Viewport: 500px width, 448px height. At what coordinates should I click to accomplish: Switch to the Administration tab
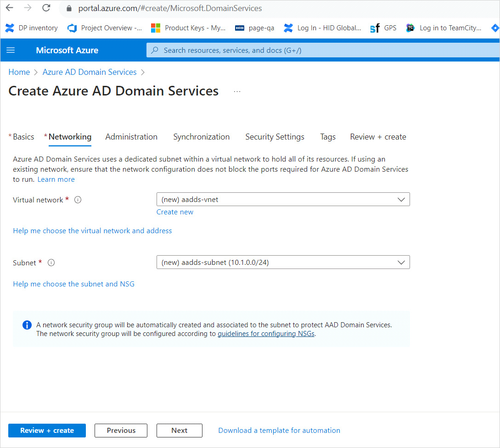tap(131, 137)
